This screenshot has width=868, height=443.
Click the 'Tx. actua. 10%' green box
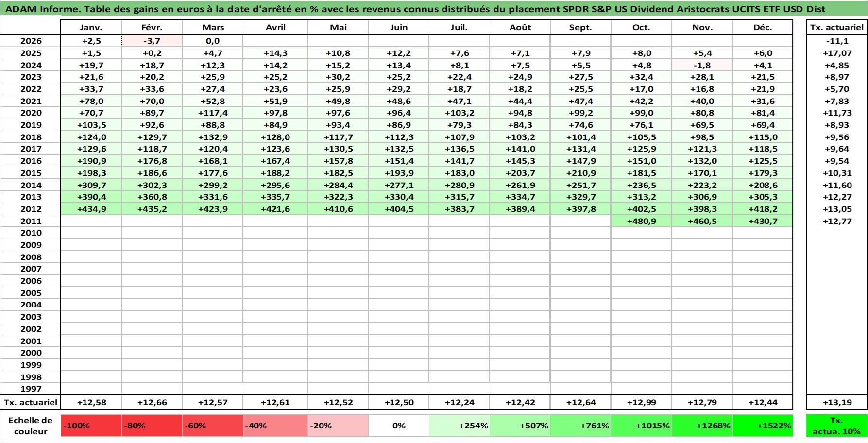click(x=836, y=426)
